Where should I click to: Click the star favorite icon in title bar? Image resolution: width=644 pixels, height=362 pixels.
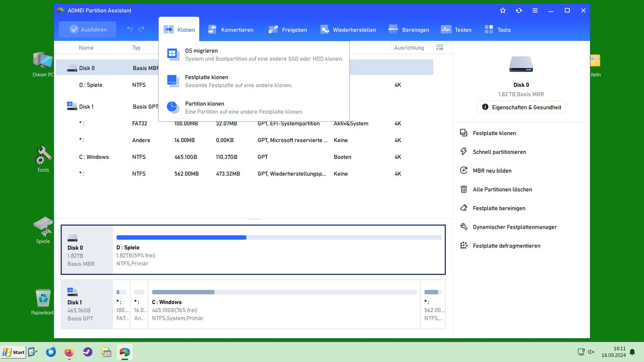tap(503, 10)
